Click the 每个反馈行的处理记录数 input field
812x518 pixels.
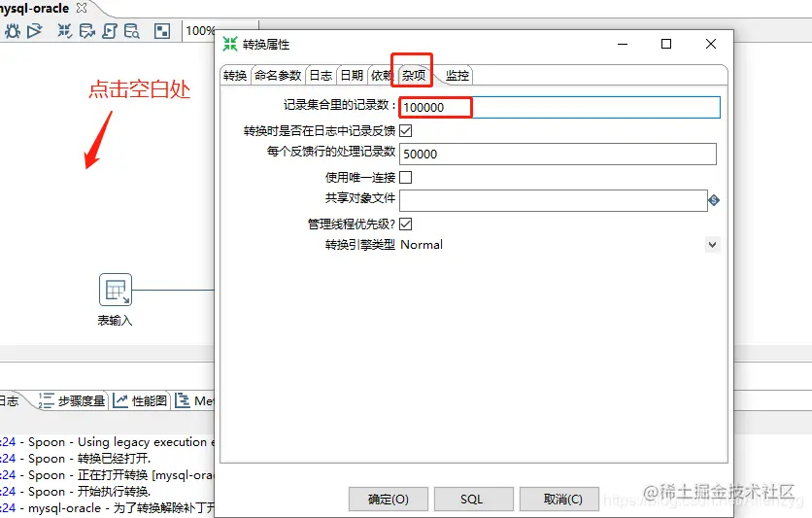point(558,154)
